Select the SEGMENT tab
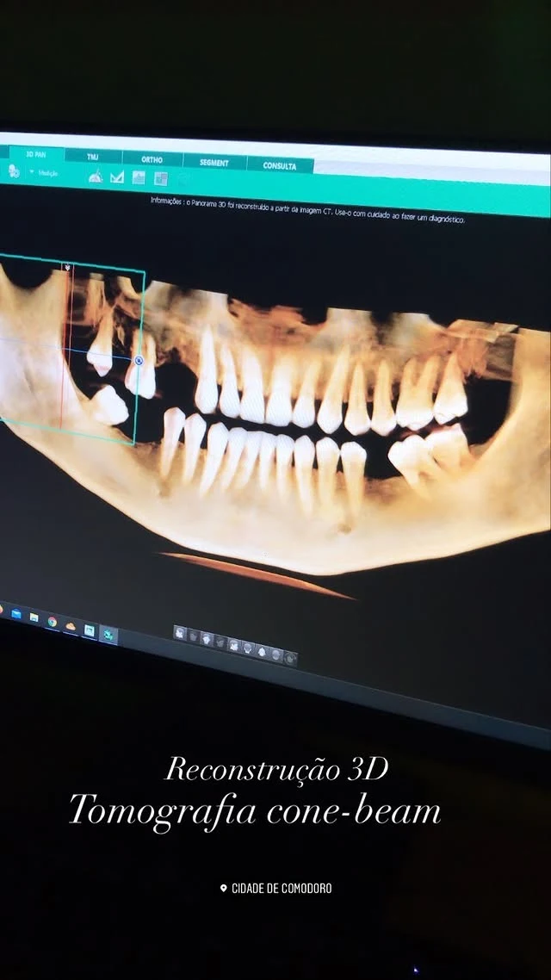 click(214, 163)
